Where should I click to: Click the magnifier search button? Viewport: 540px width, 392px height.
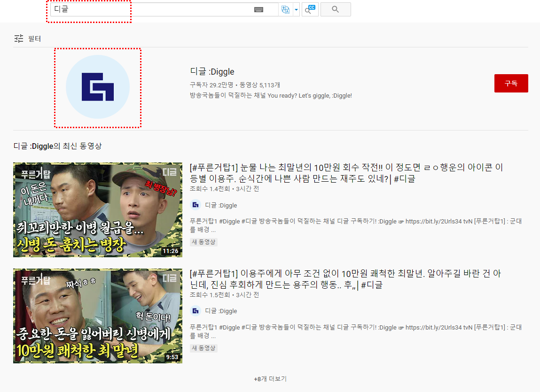point(336,9)
